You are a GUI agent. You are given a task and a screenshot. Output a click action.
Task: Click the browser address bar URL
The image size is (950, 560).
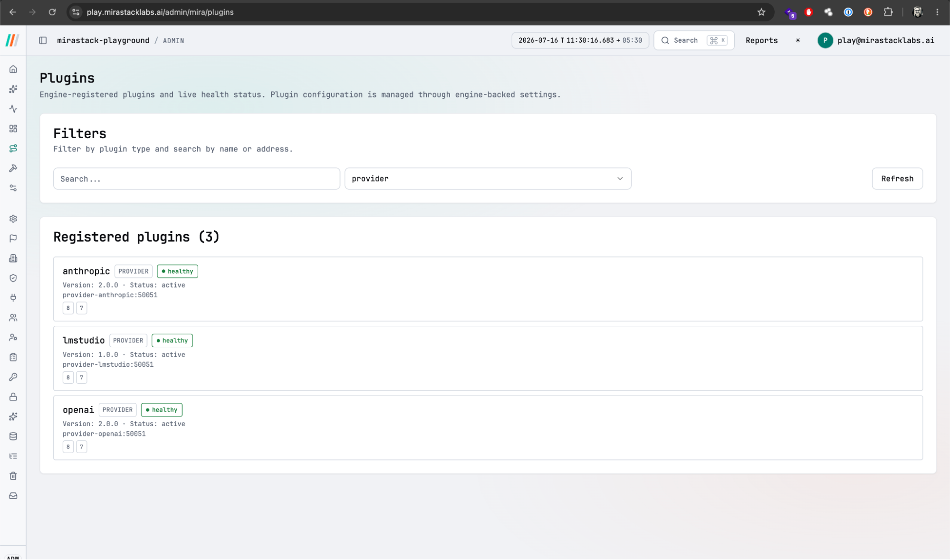[160, 12]
